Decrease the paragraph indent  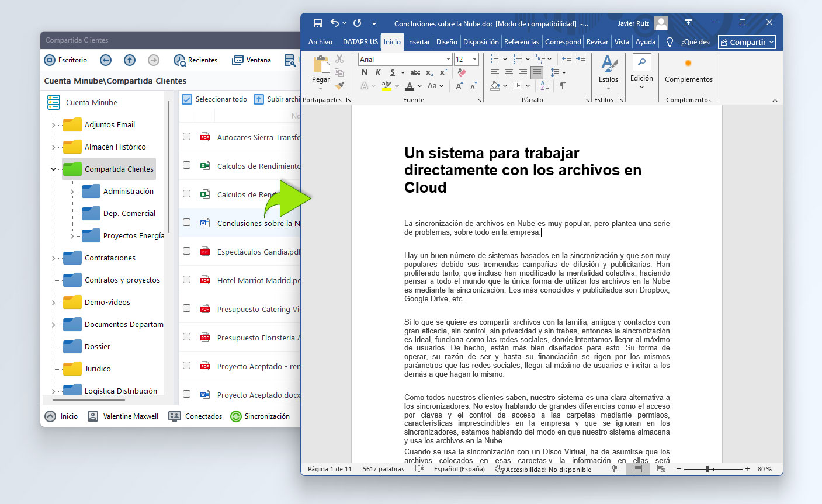click(566, 59)
